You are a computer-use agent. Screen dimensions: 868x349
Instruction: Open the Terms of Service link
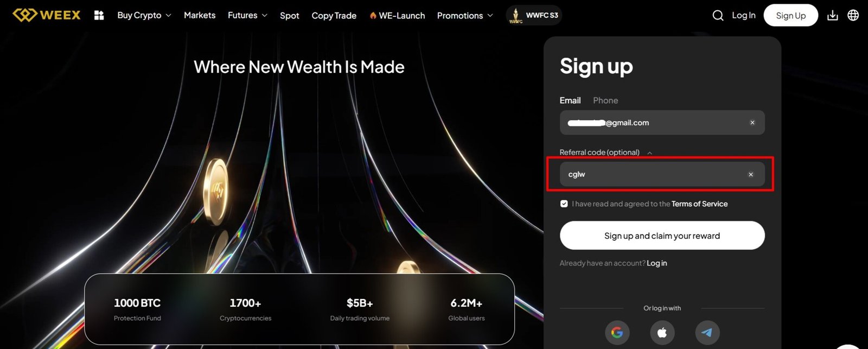(700, 204)
